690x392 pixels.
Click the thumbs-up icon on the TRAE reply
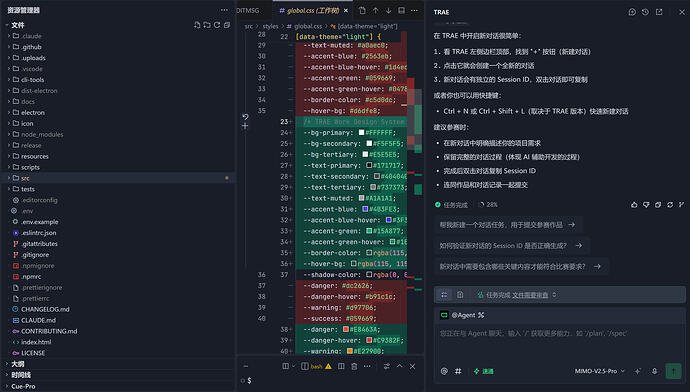click(x=634, y=205)
